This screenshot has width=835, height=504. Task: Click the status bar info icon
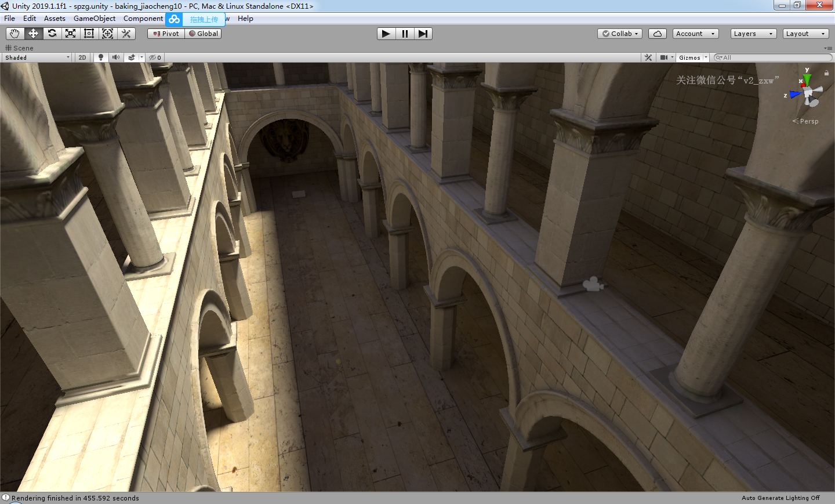tap(5, 498)
